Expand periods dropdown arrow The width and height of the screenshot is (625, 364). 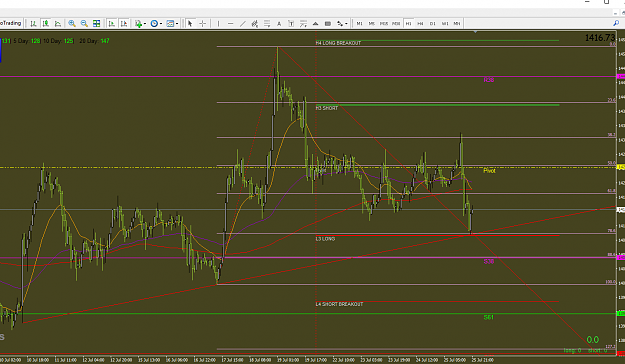tap(161, 24)
